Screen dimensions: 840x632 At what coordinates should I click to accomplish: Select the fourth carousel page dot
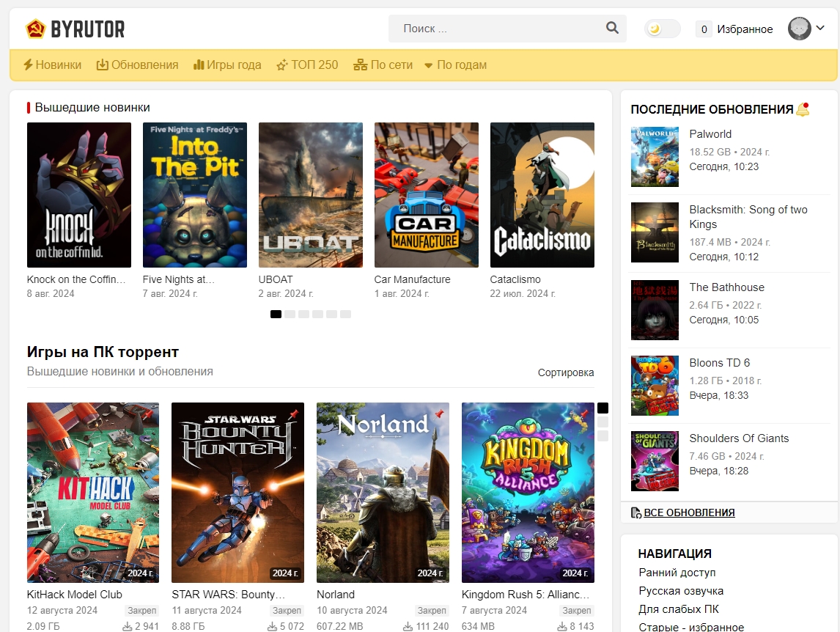(x=317, y=314)
